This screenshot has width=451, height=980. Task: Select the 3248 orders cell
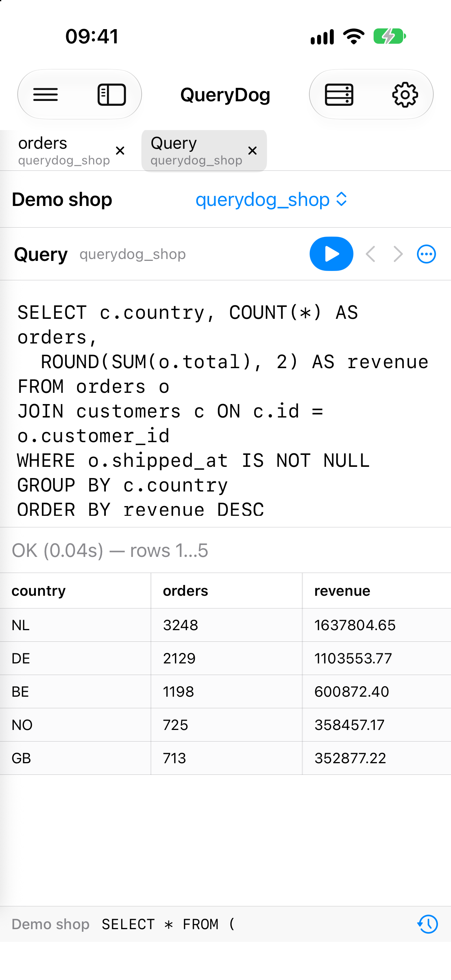(227, 625)
